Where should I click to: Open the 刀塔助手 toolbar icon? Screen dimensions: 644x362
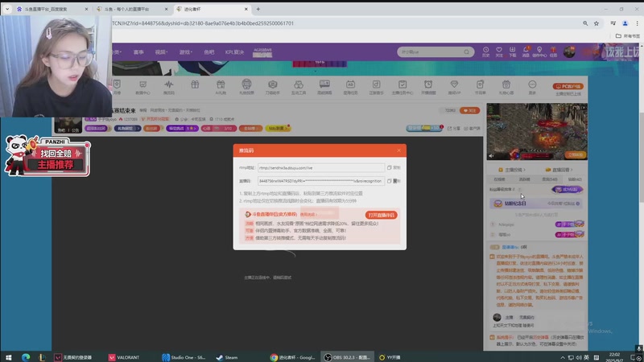click(x=272, y=88)
